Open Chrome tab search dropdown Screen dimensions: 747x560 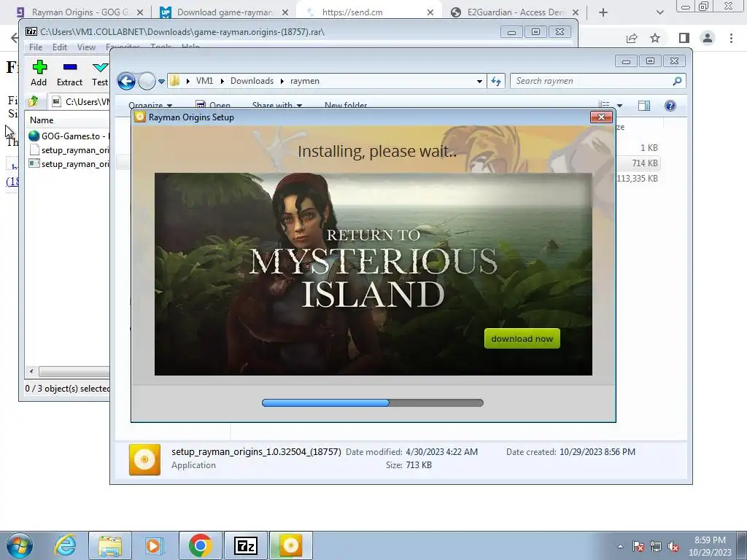[x=659, y=12]
